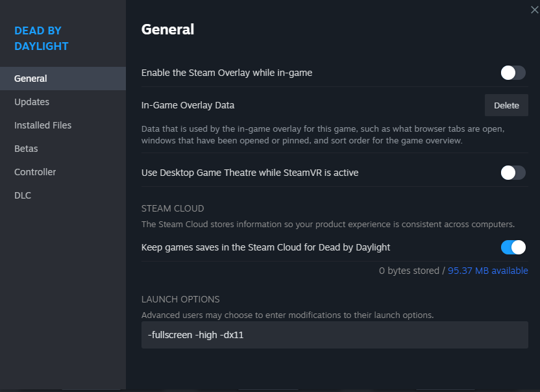
Task: Click the STEAM CLOUD section heading
Action: click(173, 208)
